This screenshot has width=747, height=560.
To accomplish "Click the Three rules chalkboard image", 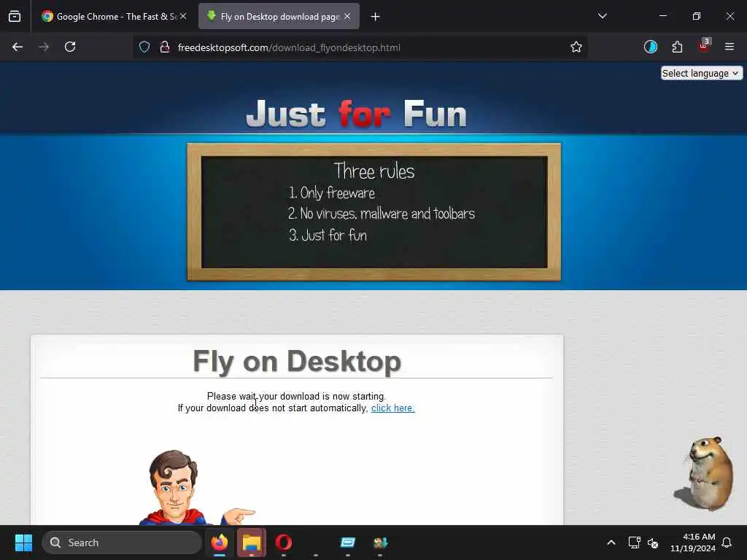I will coord(374,212).
